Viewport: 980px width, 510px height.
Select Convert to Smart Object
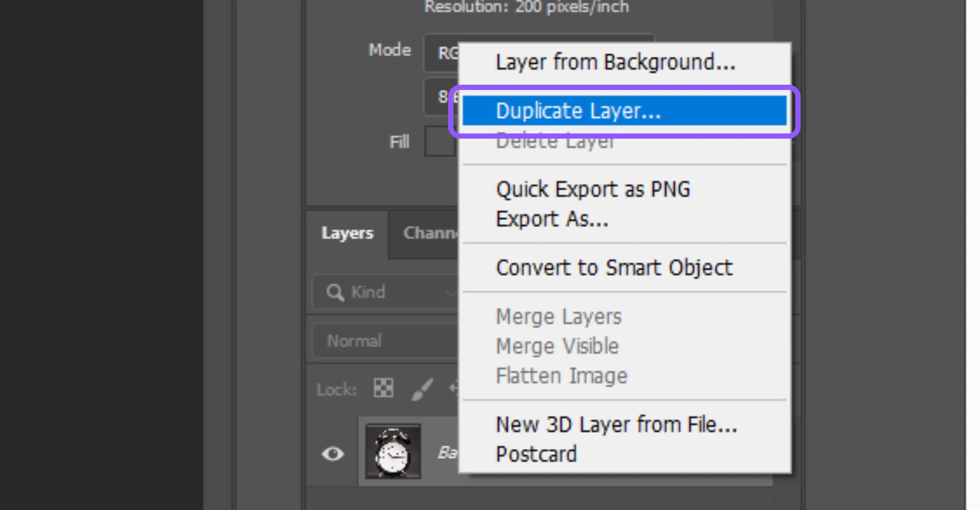pos(614,268)
